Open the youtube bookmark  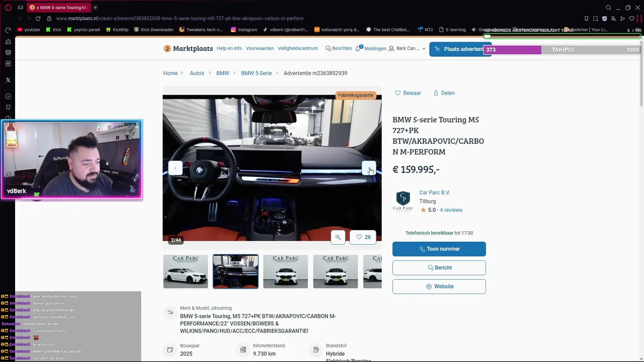(x=29, y=30)
